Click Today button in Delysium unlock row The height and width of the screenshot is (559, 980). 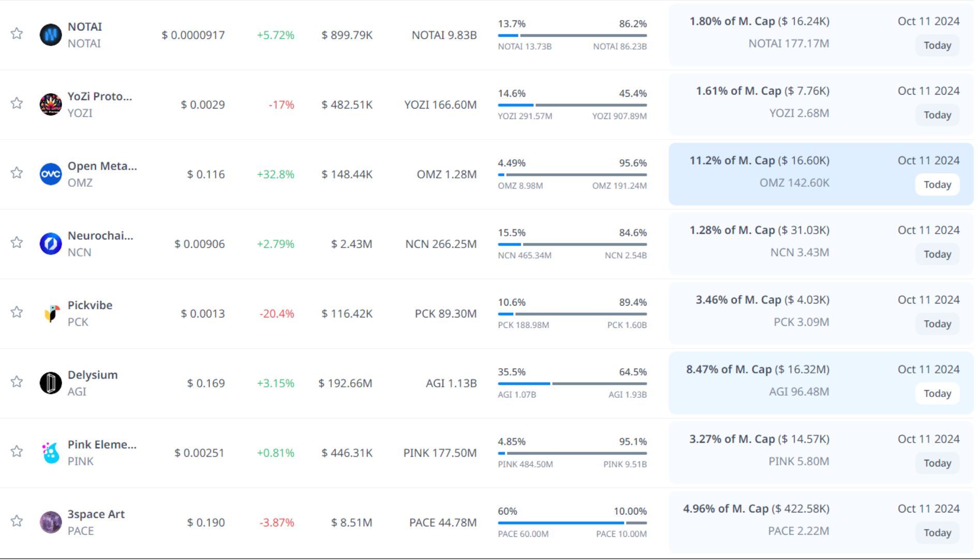coord(937,394)
